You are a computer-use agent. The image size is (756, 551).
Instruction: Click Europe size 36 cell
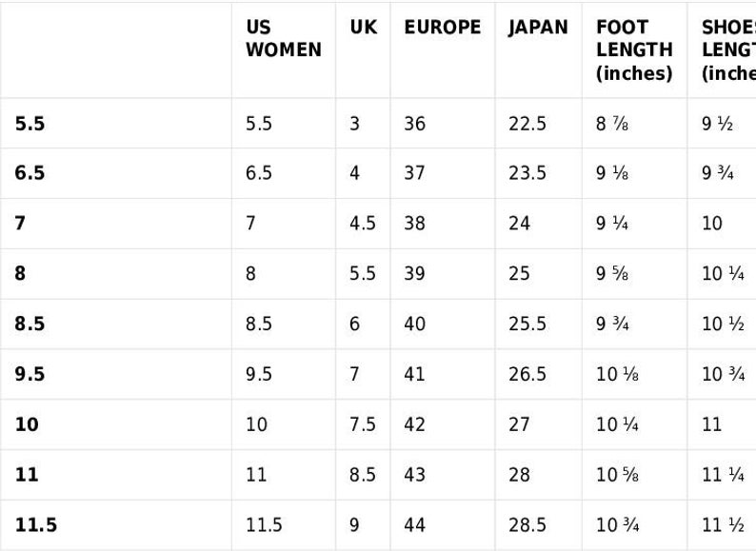[414, 124]
